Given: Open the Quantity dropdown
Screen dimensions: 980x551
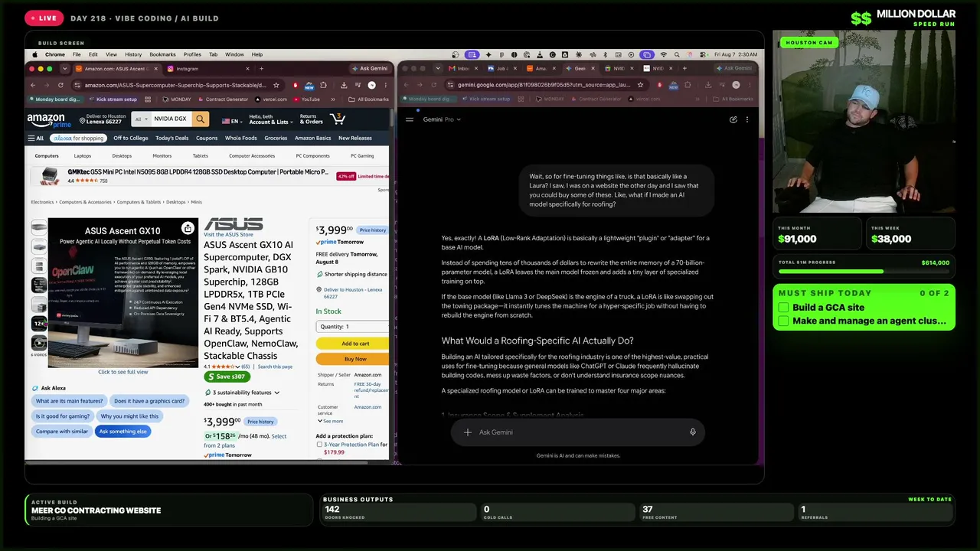Looking at the screenshot, I should click(x=352, y=327).
